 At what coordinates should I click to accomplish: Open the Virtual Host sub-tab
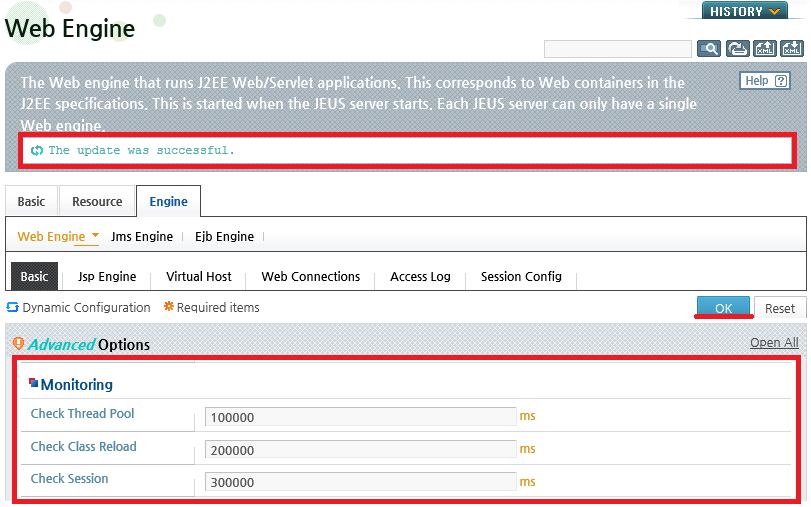(199, 276)
